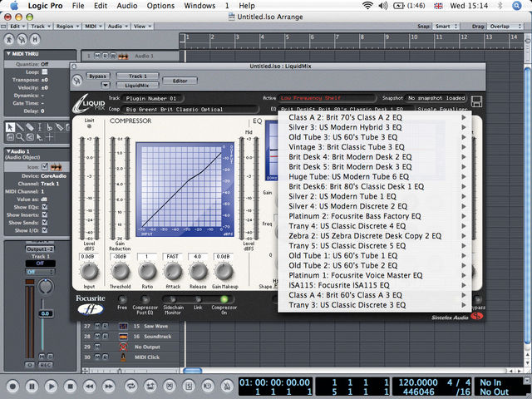Click the snapshot save floppy disk icon
The height and width of the screenshot is (399, 532).
476,101
